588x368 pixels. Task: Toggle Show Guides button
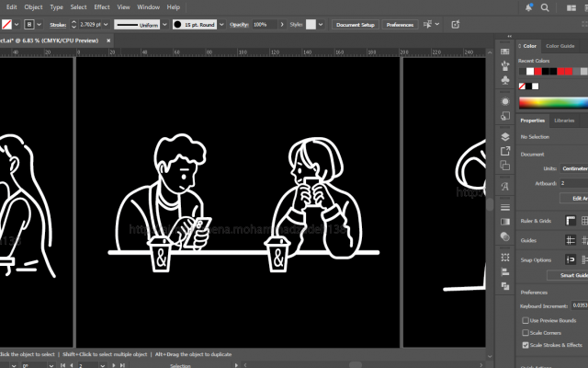point(571,240)
